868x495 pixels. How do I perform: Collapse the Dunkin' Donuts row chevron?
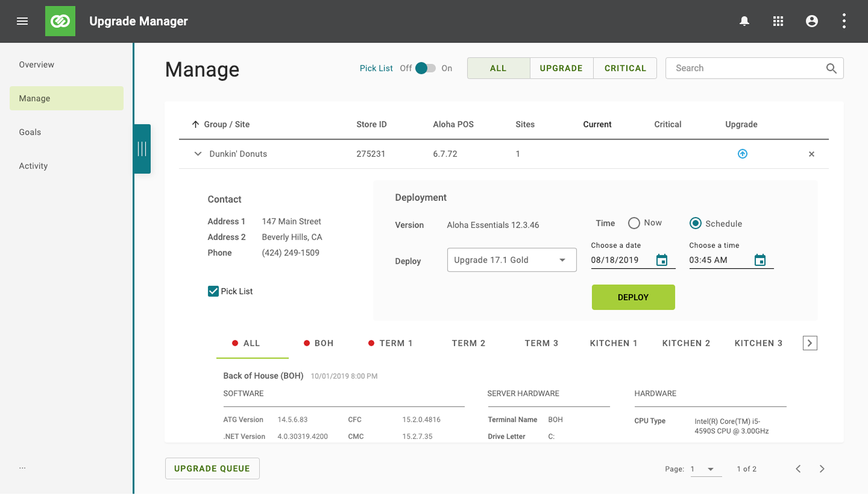pos(198,154)
